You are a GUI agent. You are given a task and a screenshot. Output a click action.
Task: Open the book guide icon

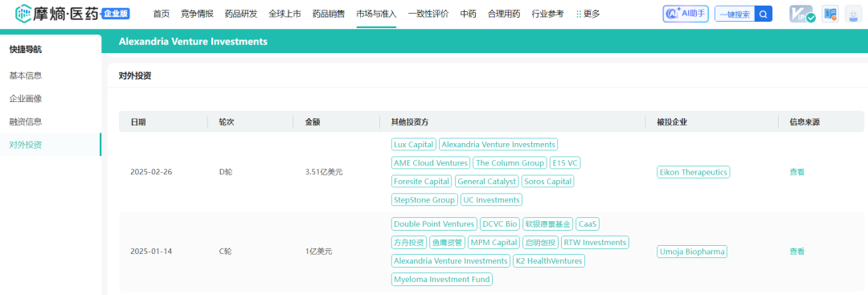pyautogui.click(x=829, y=14)
